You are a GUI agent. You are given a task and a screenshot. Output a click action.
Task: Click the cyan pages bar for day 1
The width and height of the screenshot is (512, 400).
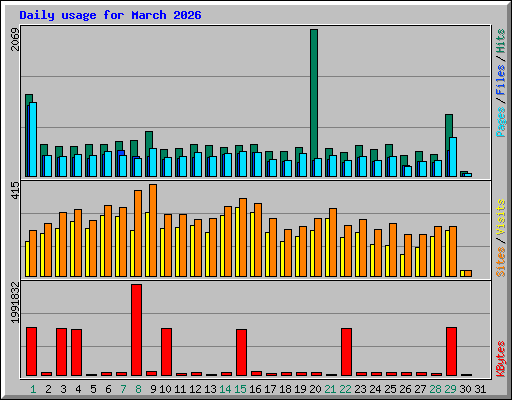pyautogui.click(x=33, y=139)
